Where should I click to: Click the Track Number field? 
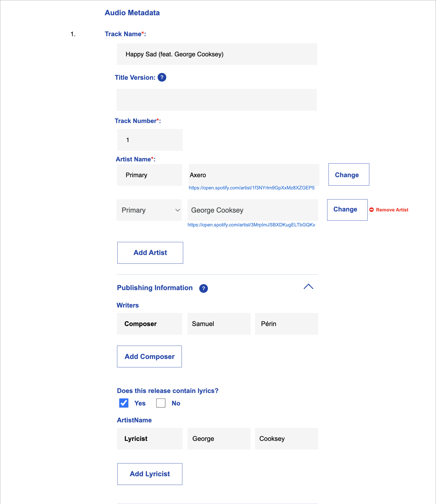(x=150, y=140)
